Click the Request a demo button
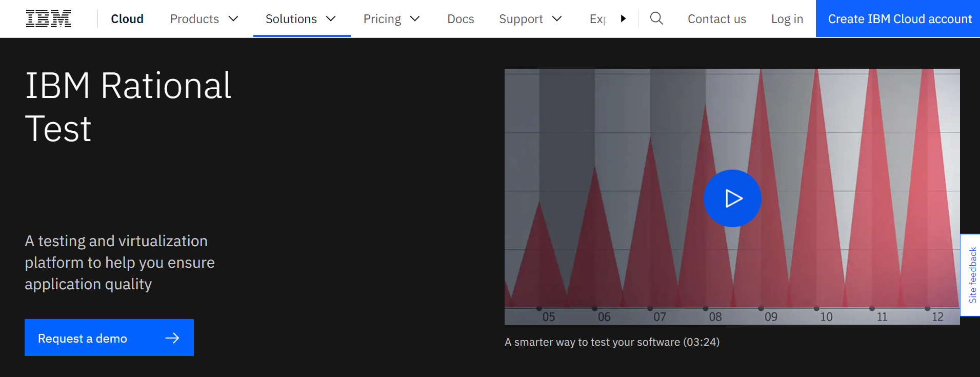The height and width of the screenshot is (377, 980). [x=109, y=338]
